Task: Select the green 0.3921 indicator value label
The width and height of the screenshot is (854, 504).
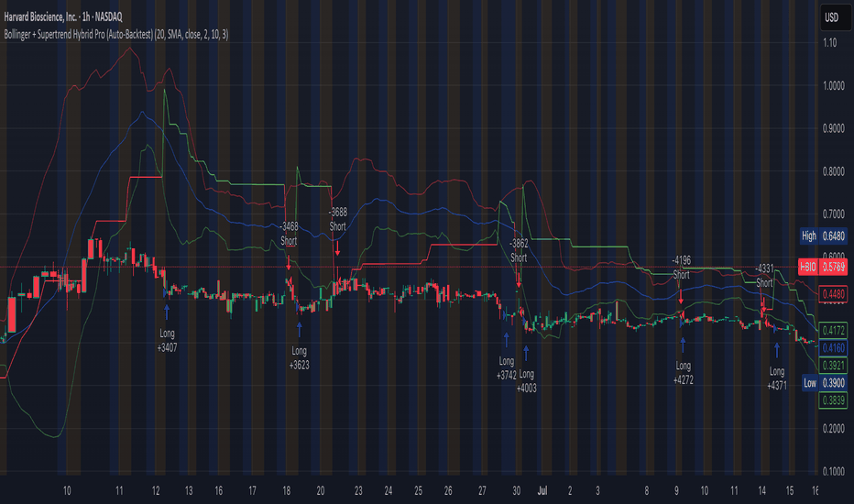Action: 833,365
